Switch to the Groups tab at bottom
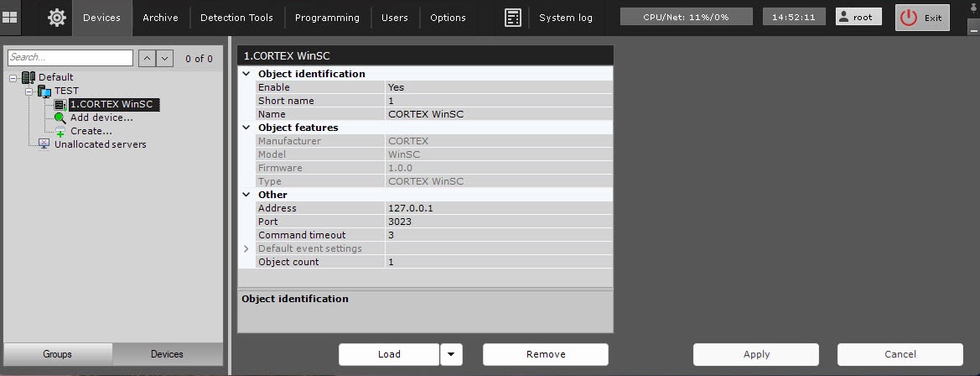Image resolution: width=980 pixels, height=376 pixels. tap(57, 354)
